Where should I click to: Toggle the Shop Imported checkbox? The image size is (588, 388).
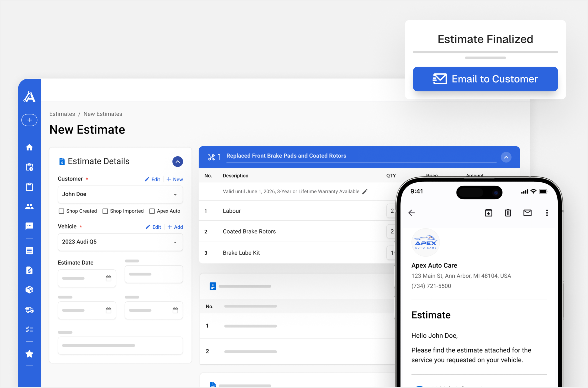(105, 211)
